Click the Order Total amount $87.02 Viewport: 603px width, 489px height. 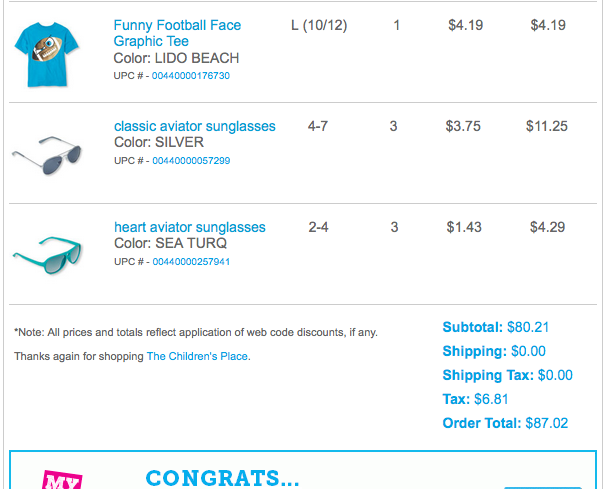pos(546,423)
